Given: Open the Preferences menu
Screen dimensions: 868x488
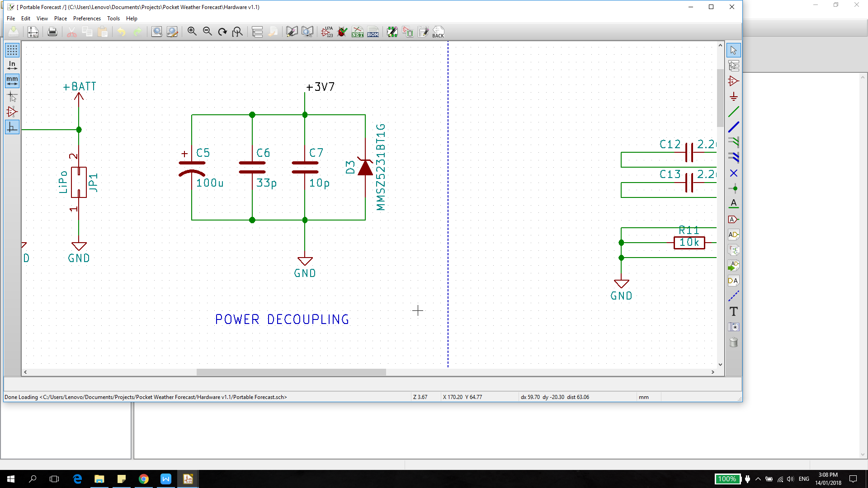Looking at the screenshot, I should click(x=87, y=19).
